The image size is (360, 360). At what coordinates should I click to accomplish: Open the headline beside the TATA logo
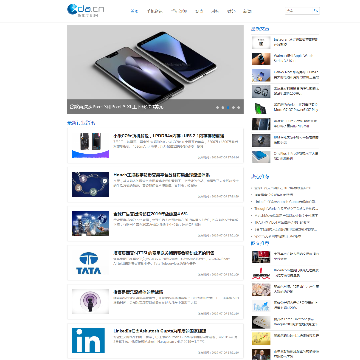click(x=164, y=253)
